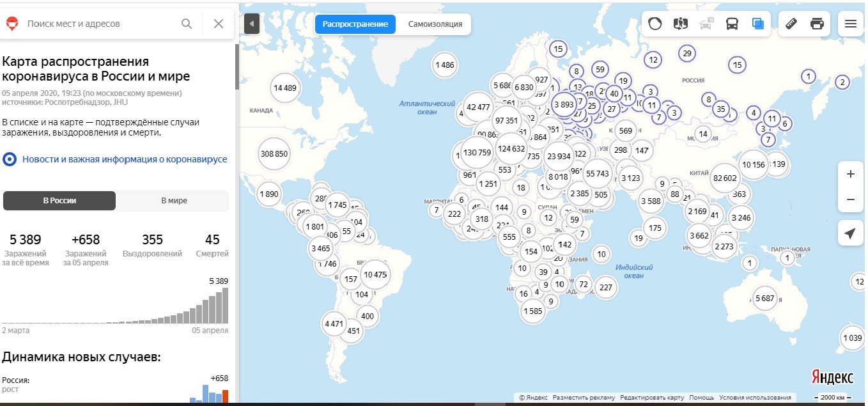This screenshot has height=406, width=868.
Task: Switch to Распространение mode
Action: 355,24
